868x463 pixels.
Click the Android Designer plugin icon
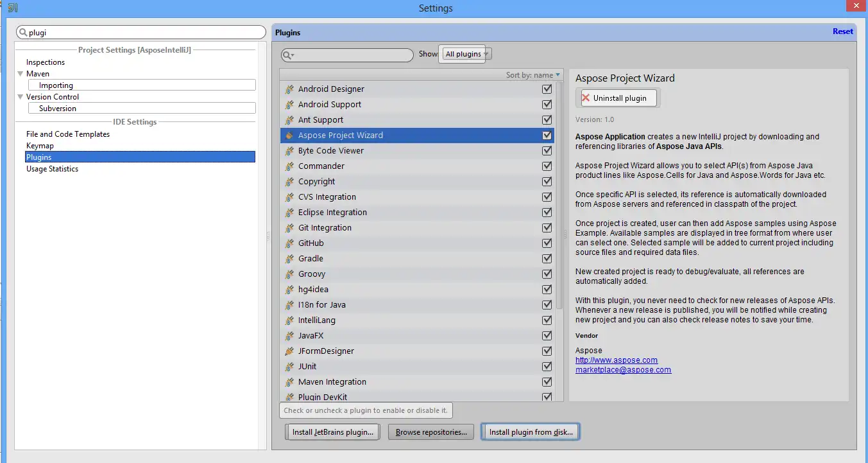click(289, 89)
